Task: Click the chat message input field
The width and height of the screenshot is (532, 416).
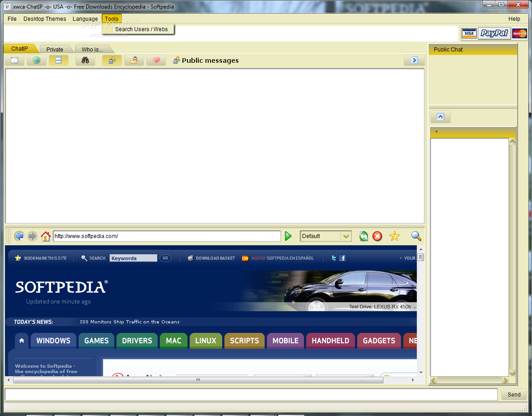Action: pyautogui.click(x=251, y=394)
